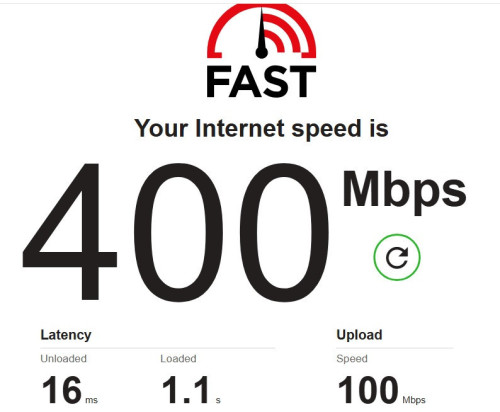
Task: Click the small Mbps unit beside 100
Action: click(414, 400)
